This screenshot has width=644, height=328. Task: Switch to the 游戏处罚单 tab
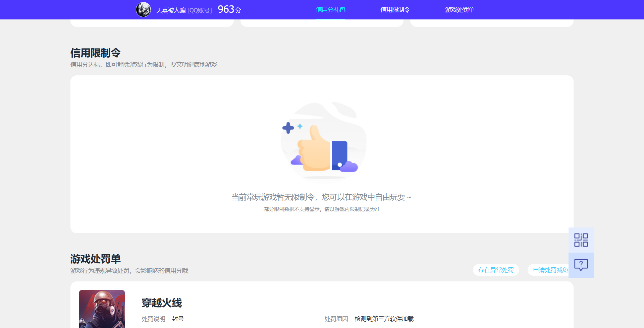(460, 10)
